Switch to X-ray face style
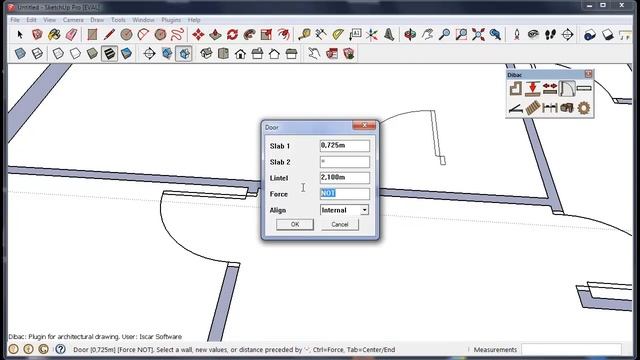The image size is (640, 360). [20, 53]
